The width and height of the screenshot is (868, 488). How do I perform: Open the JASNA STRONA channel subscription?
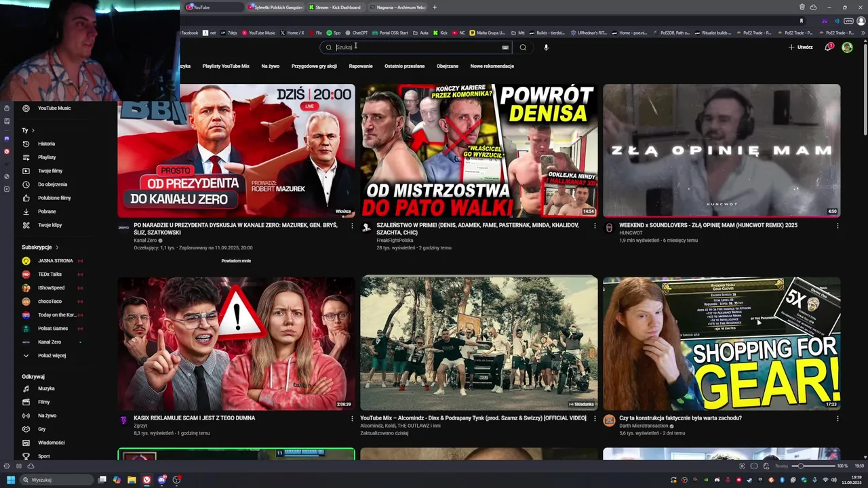point(55,261)
